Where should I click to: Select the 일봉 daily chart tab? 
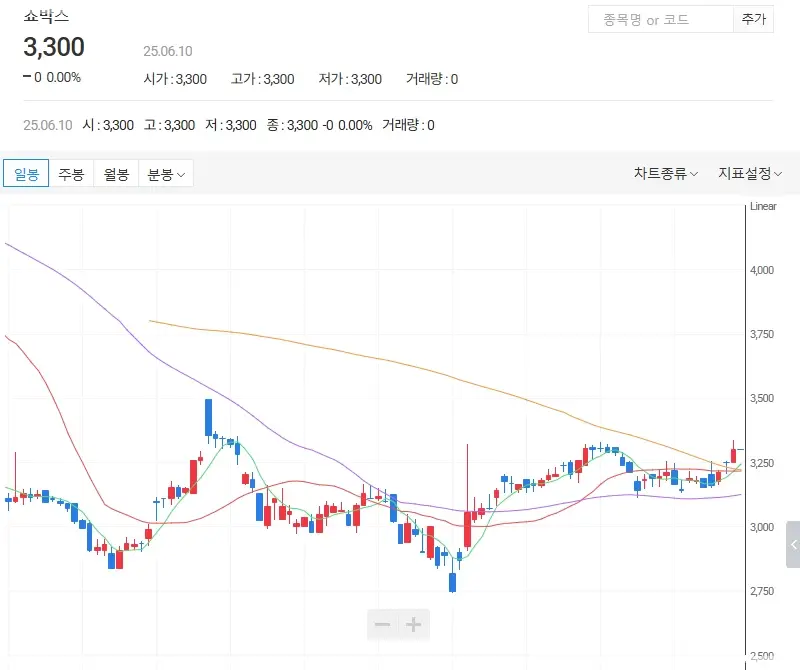tap(26, 174)
